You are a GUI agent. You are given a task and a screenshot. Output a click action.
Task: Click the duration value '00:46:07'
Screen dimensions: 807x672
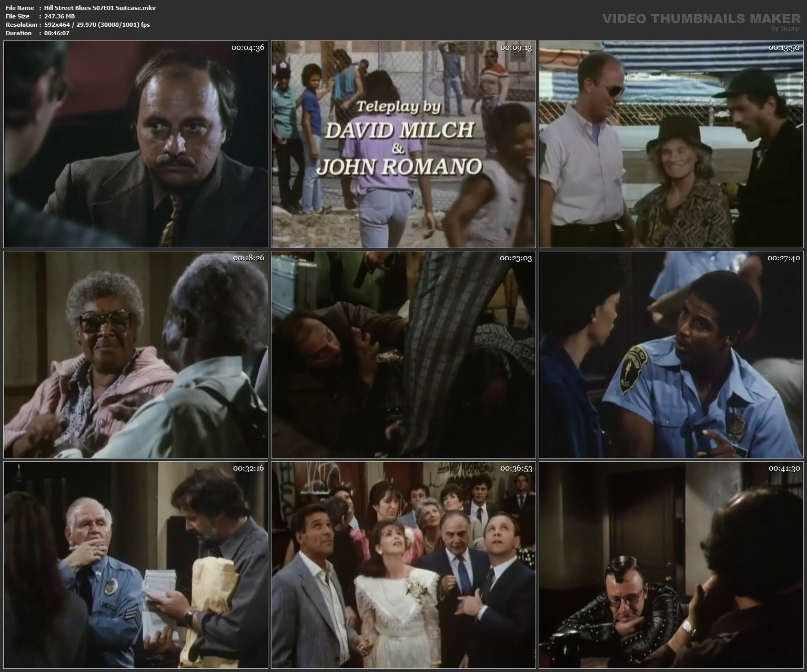click(x=57, y=33)
